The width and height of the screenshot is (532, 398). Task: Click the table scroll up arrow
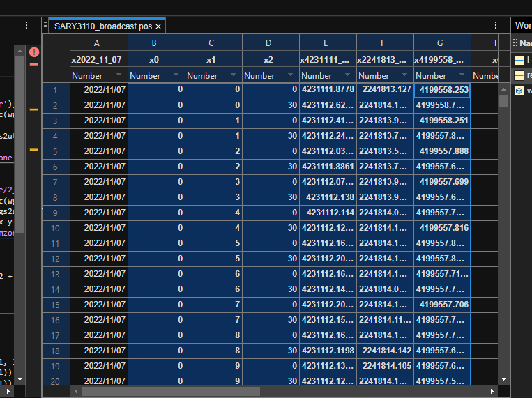tap(504, 89)
